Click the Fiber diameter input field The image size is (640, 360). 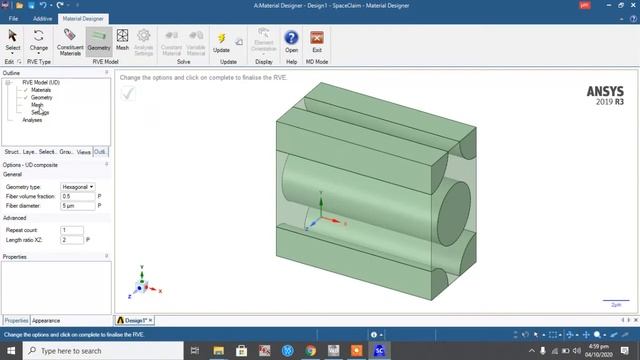click(78, 206)
